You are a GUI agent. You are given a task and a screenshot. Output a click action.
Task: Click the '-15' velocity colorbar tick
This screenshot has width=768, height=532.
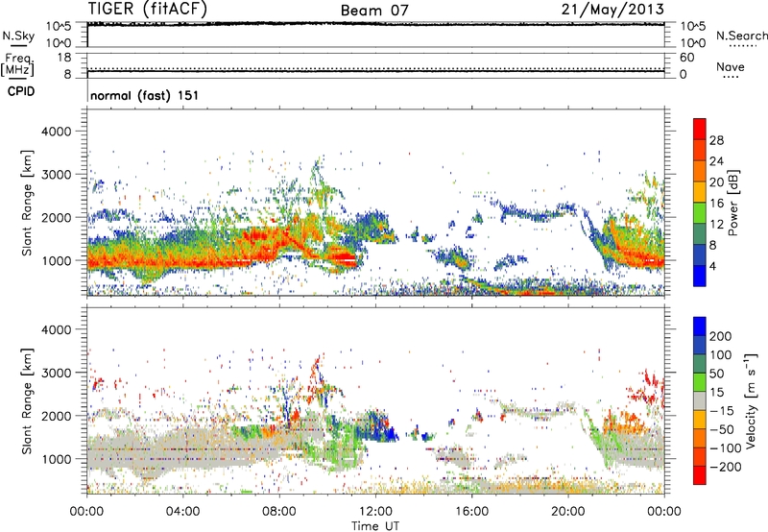tap(722, 411)
